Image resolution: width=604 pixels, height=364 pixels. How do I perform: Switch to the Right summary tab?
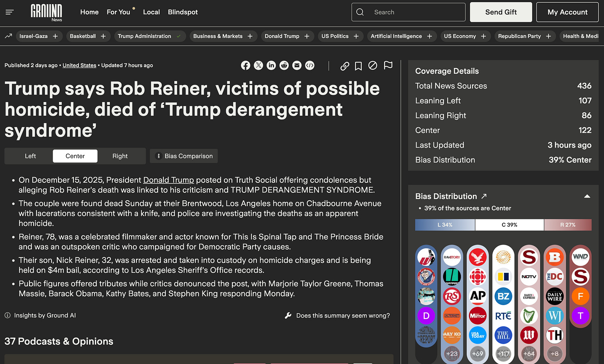coord(120,156)
